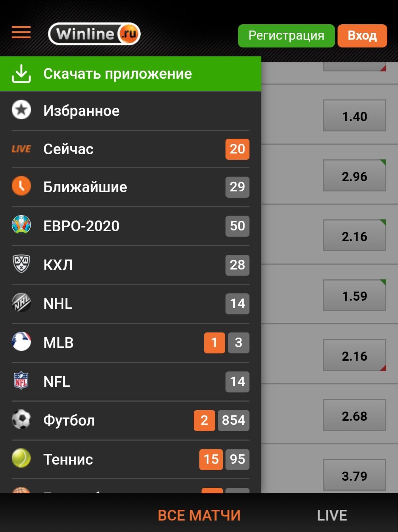The image size is (398, 532).
Task: Click the orange live count badge for Теннис
Action: coord(211,459)
